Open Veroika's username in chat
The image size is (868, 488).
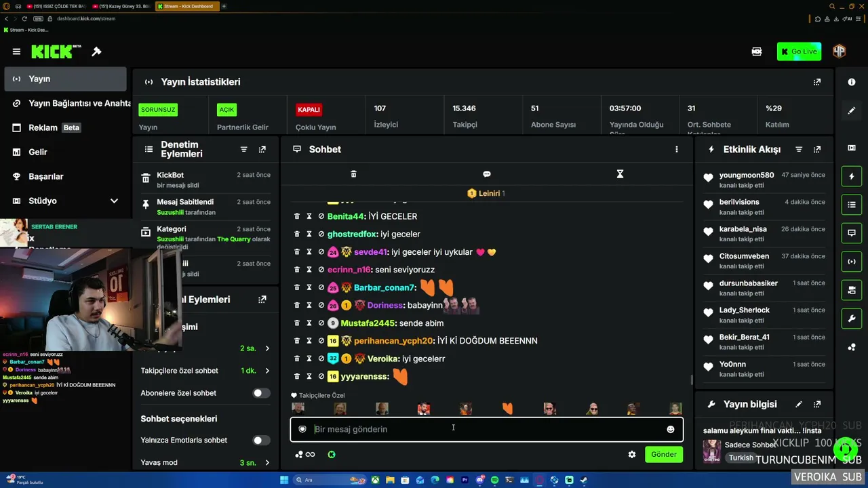coord(383,359)
